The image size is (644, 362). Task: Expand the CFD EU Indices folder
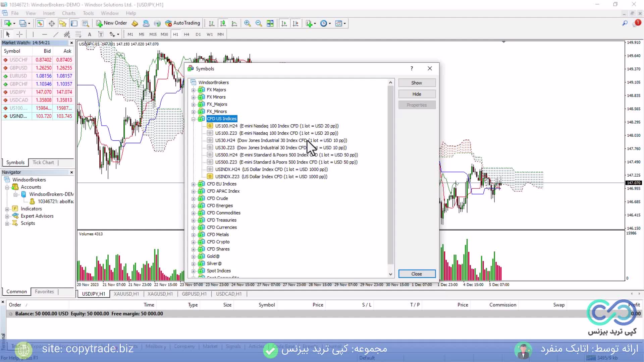(193, 184)
